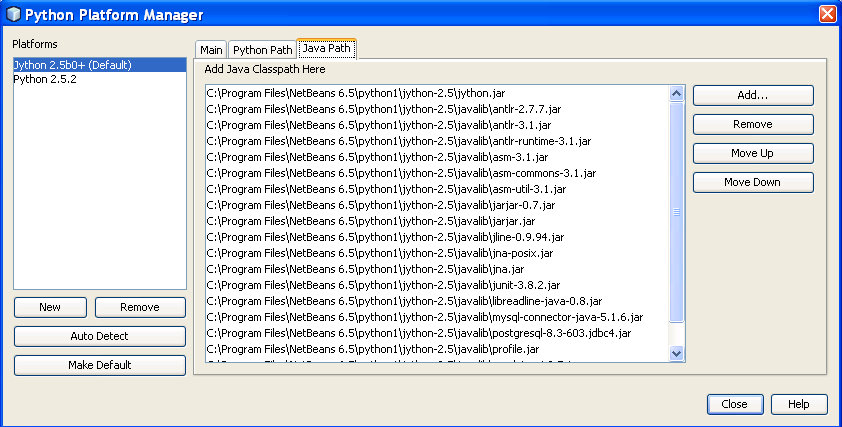Image resolution: width=842 pixels, height=427 pixels.
Task: Select the asm-util-3.1.jar entry
Action: [x=437, y=189]
